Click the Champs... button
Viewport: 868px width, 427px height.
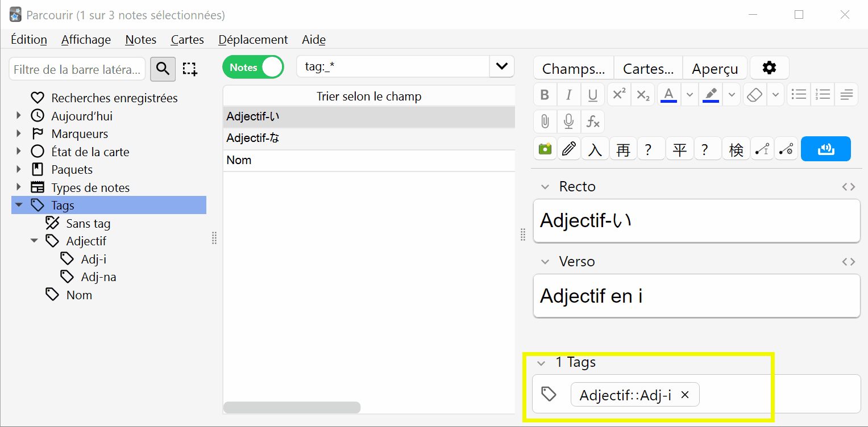tap(574, 68)
